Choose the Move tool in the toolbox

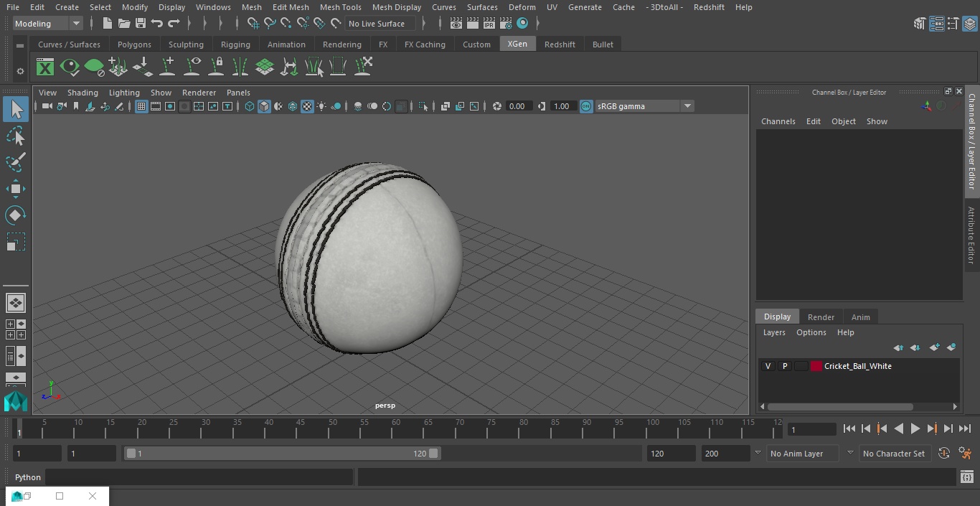pos(15,189)
